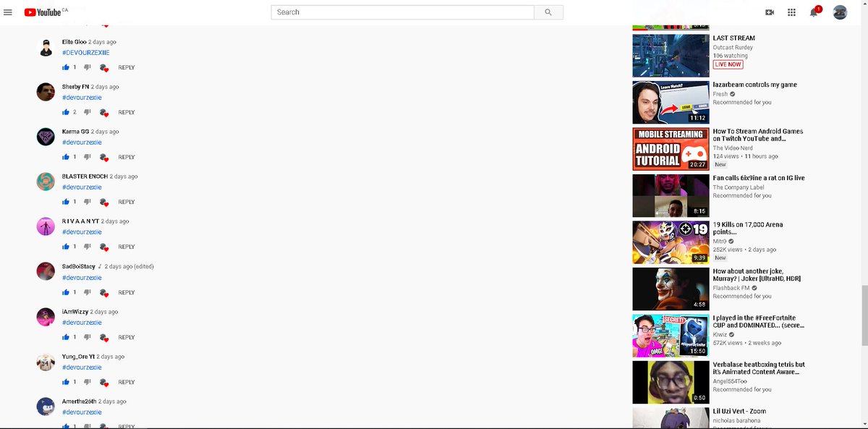868x429 pixels.
Task: Open the notifications bell
Action: (814, 12)
